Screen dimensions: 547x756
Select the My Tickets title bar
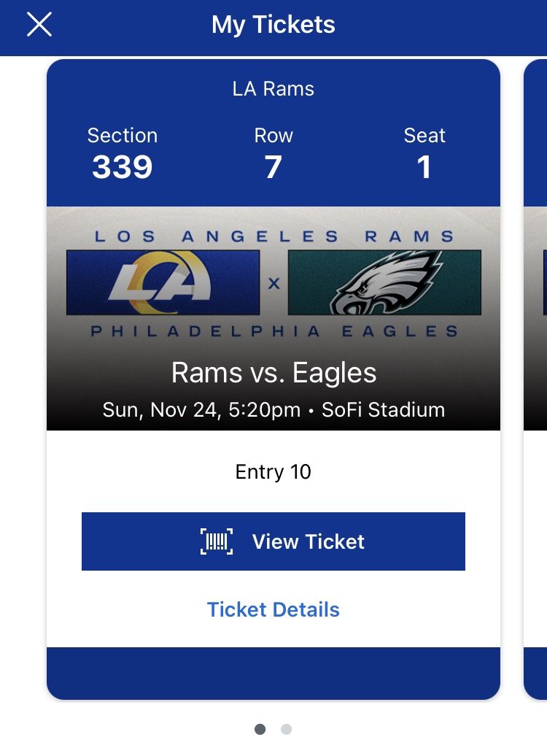tap(273, 25)
